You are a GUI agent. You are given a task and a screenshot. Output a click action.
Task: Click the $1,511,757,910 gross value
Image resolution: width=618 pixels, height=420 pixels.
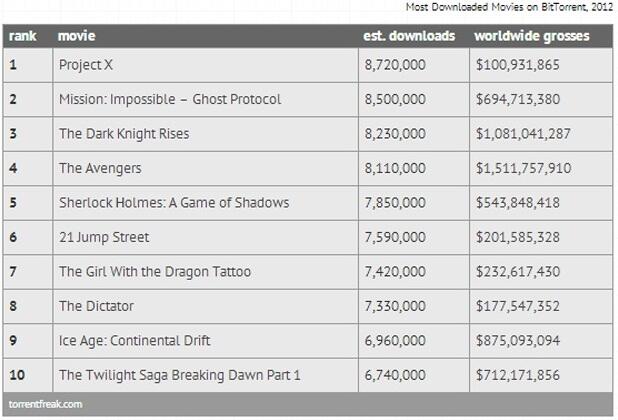(523, 168)
